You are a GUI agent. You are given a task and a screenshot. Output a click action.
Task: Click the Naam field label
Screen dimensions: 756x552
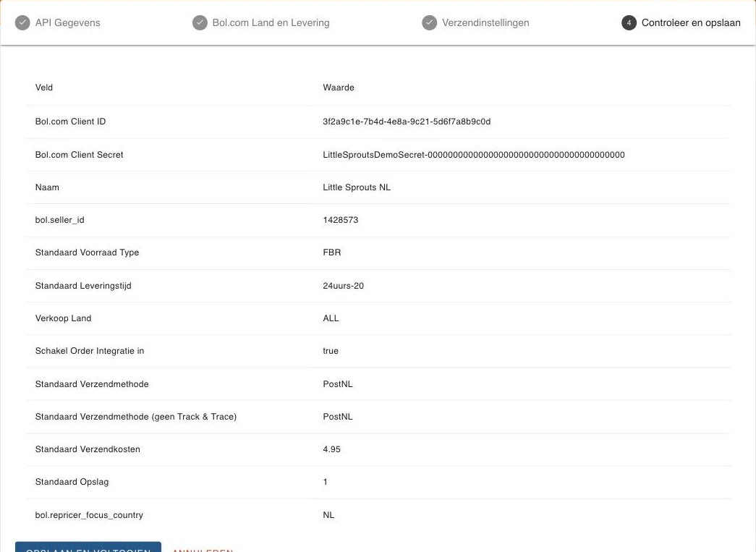(47, 187)
